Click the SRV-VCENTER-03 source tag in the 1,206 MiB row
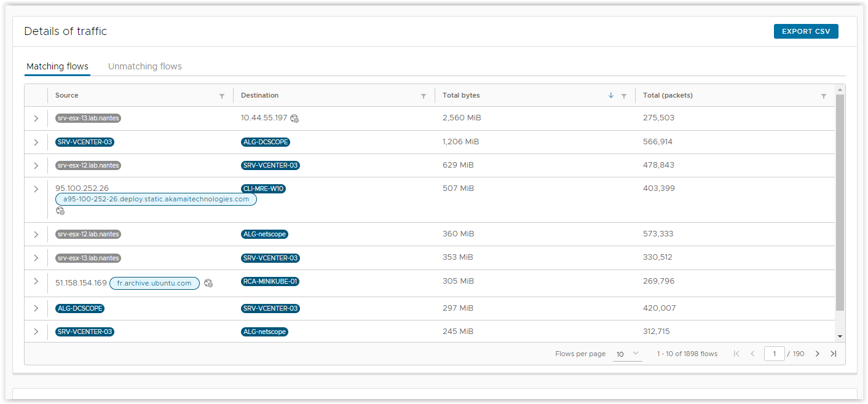Screen dimensions: 868x404 click(85, 142)
